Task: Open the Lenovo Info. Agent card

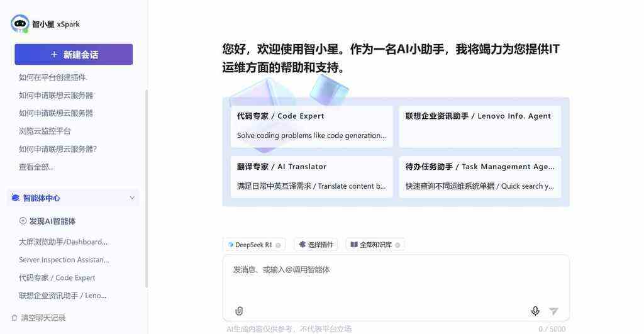Action: 480,126
